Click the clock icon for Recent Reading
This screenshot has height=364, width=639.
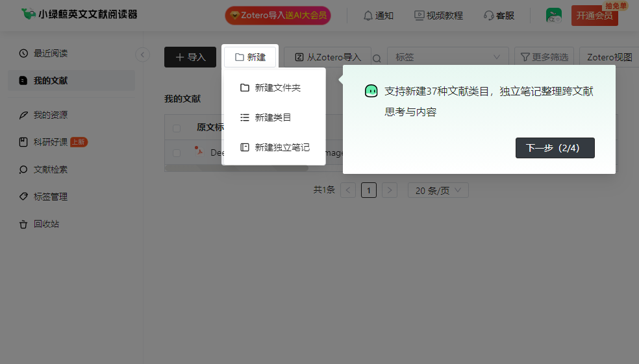pos(23,53)
